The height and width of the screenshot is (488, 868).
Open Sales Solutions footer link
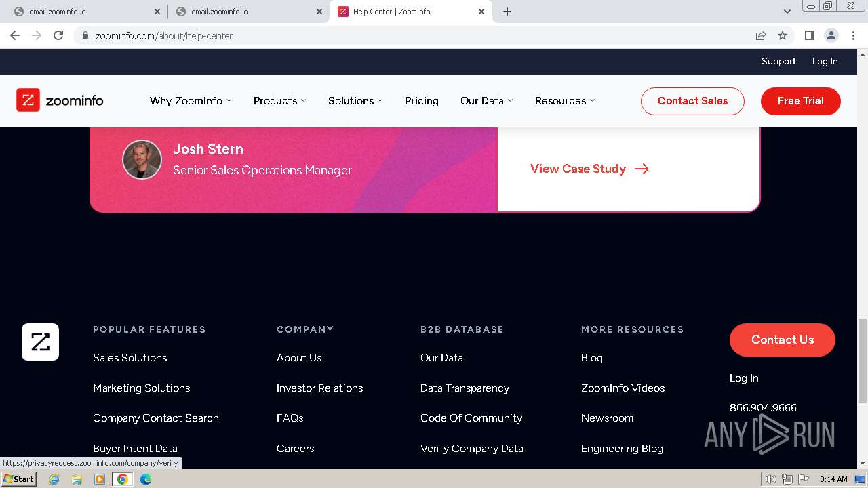point(130,357)
